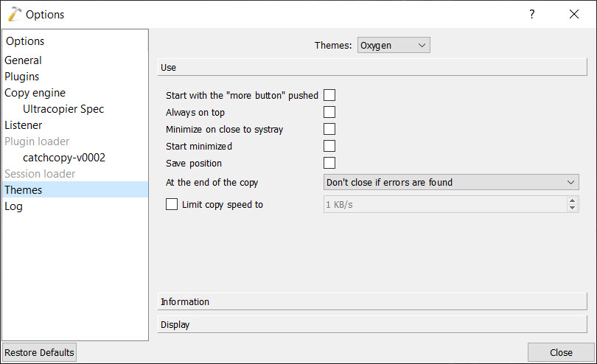
Task: Check Minimize on close to systray
Action: [329, 129]
